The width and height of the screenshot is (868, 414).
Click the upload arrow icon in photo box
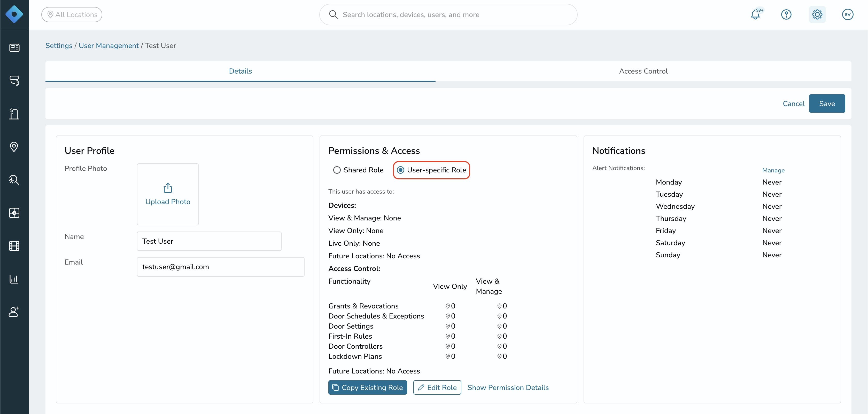click(168, 188)
